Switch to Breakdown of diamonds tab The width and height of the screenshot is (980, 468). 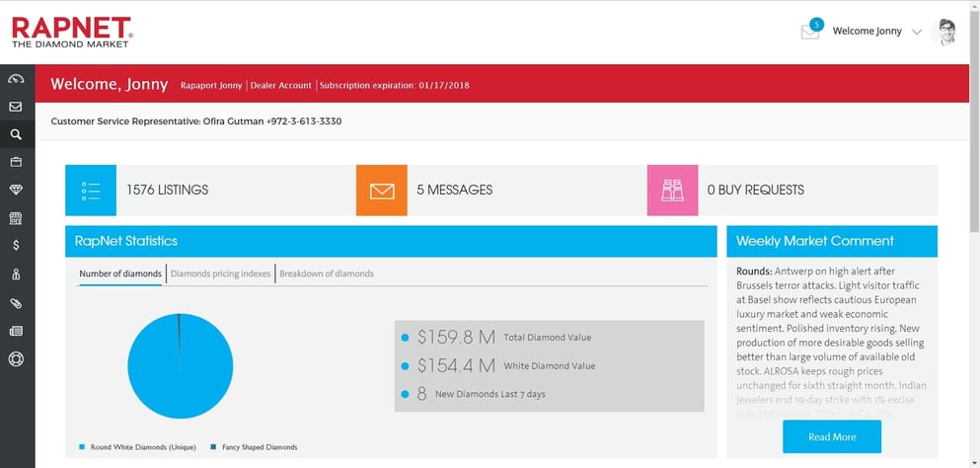click(x=327, y=273)
